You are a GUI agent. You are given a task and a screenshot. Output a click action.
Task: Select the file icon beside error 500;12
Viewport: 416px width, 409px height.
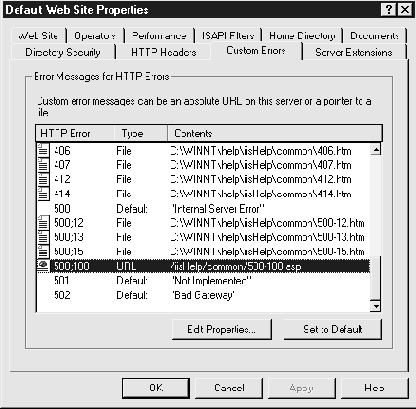pyautogui.click(x=43, y=222)
